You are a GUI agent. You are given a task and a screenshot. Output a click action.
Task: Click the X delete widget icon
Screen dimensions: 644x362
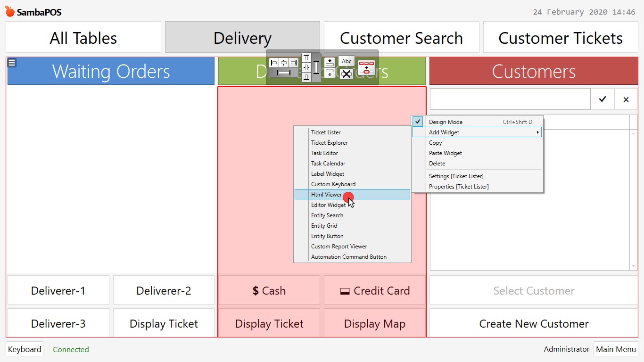346,74
